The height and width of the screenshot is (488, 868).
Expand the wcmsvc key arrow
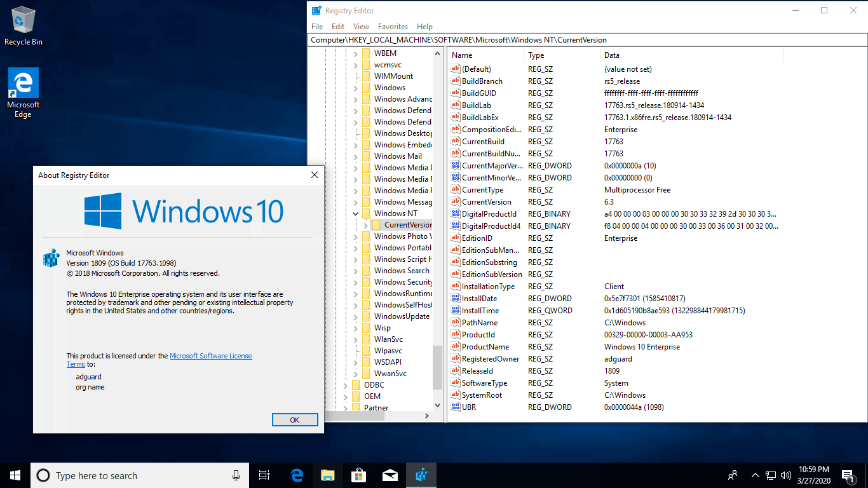355,65
